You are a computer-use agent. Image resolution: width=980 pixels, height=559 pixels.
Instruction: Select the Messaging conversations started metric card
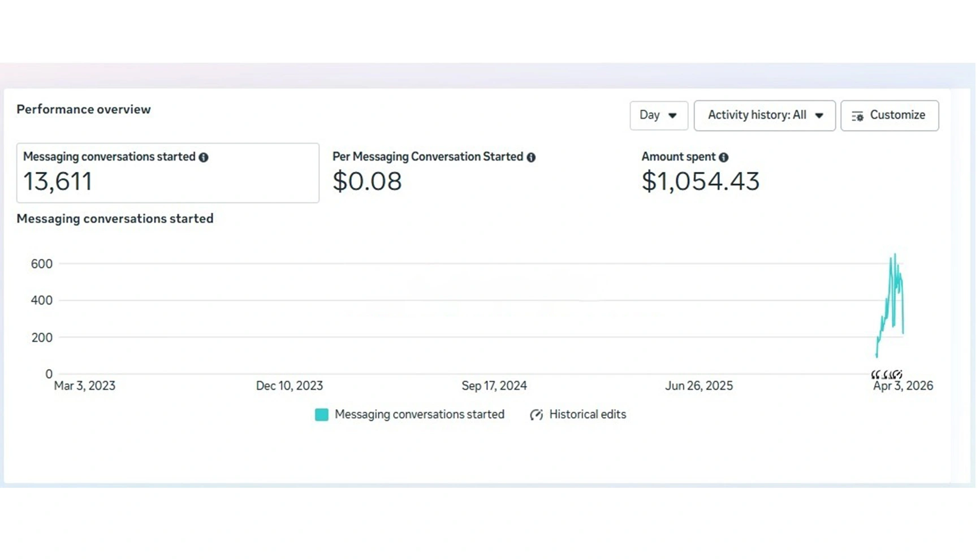(x=169, y=174)
